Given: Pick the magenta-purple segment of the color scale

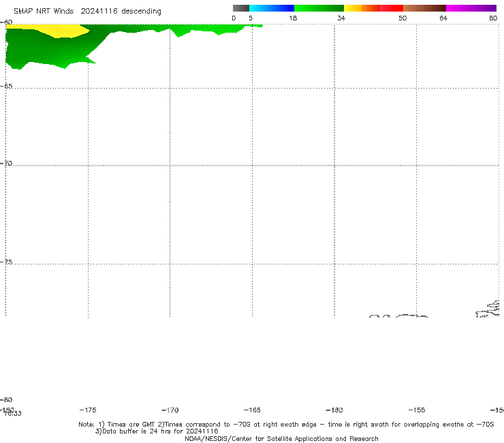Looking at the screenshot, I should 471,8.
